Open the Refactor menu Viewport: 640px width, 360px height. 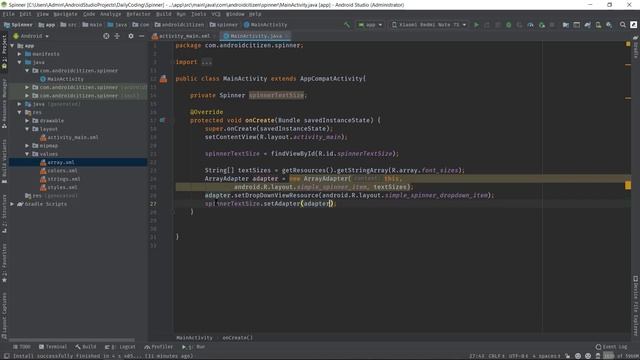point(138,14)
